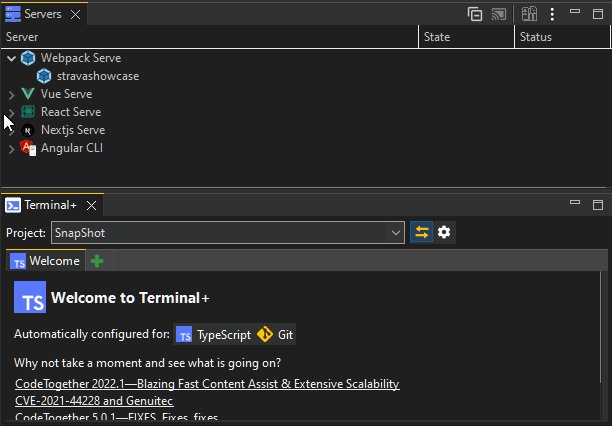Select the stravashowcase webpack project

click(x=98, y=76)
